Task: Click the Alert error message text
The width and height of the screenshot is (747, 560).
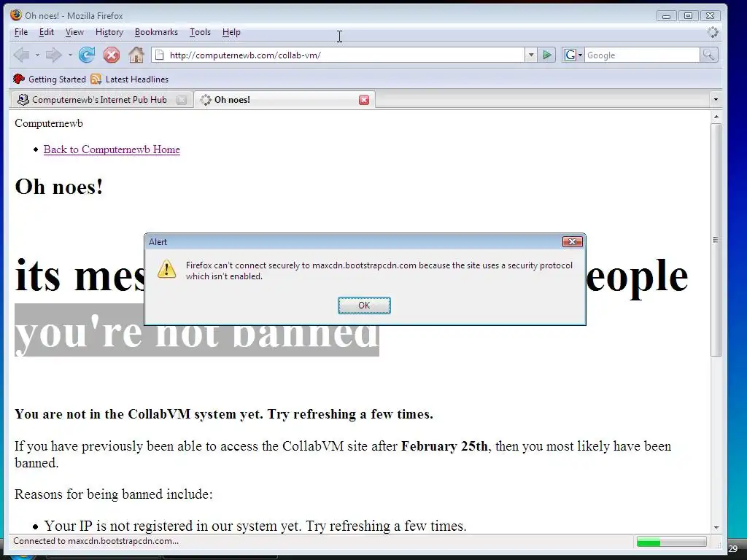Action: click(379, 271)
